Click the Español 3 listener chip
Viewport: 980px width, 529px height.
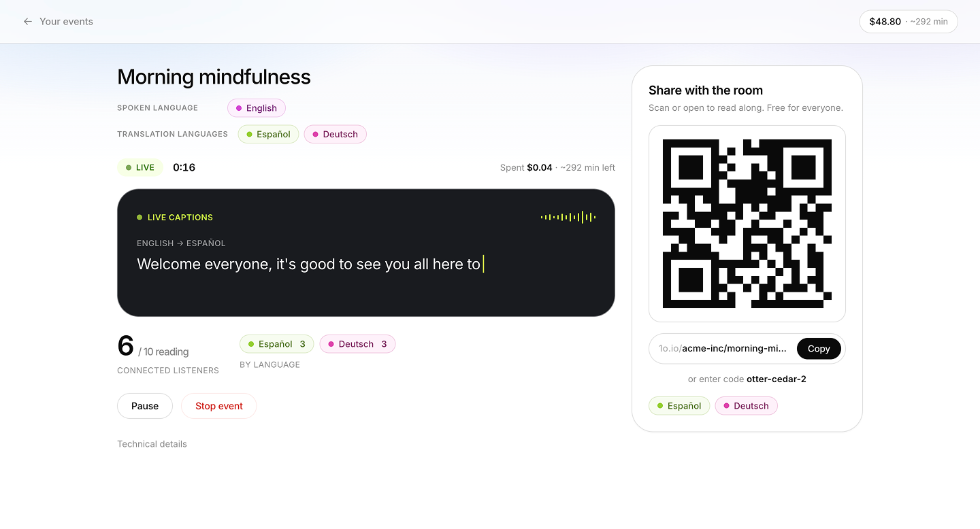point(276,344)
